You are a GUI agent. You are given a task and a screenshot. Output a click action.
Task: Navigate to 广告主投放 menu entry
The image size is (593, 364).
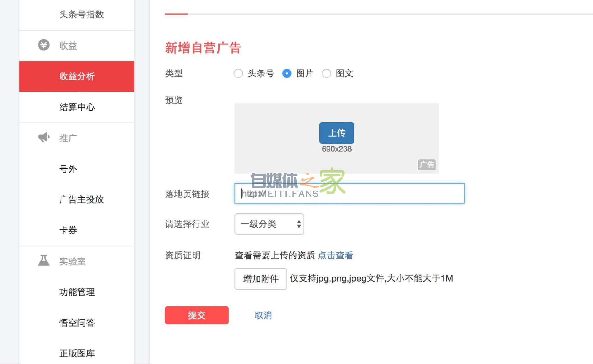(x=81, y=199)
